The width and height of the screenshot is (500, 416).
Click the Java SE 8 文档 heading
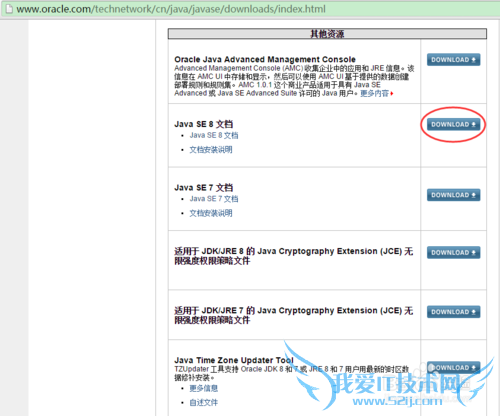(x=204, y=124)
